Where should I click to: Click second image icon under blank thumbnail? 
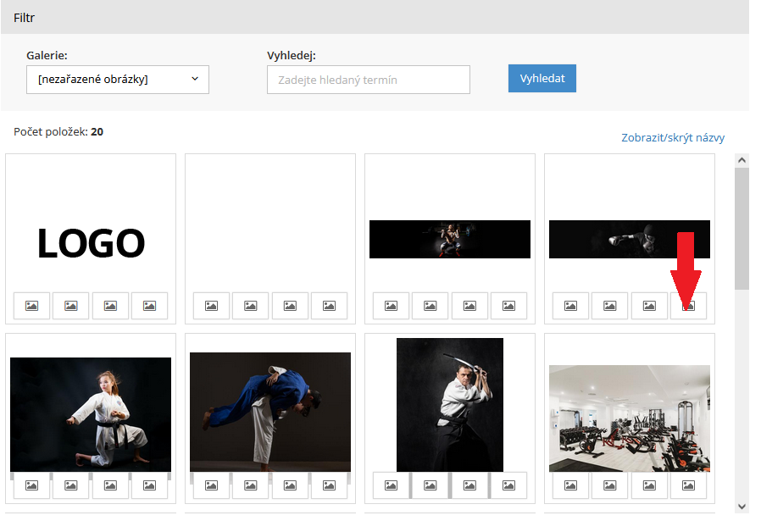(251, 306)
